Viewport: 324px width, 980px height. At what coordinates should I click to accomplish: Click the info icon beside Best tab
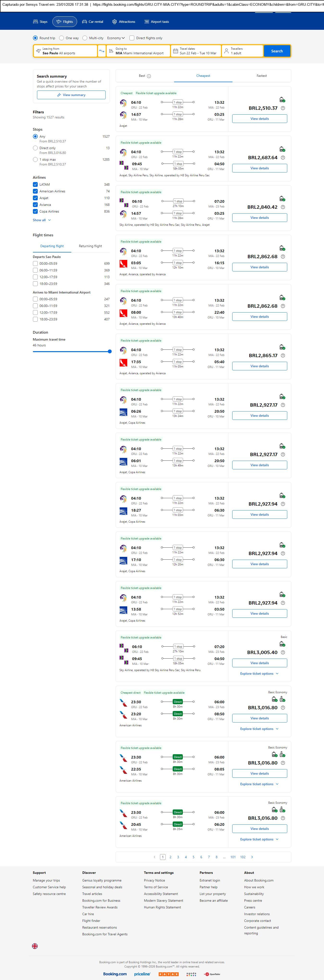[x=149, y=76]
